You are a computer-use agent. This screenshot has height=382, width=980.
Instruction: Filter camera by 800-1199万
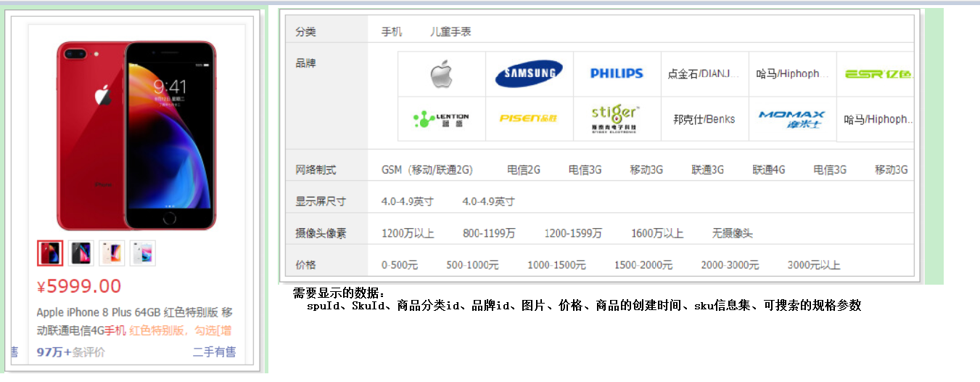click(x=489, y=233)
